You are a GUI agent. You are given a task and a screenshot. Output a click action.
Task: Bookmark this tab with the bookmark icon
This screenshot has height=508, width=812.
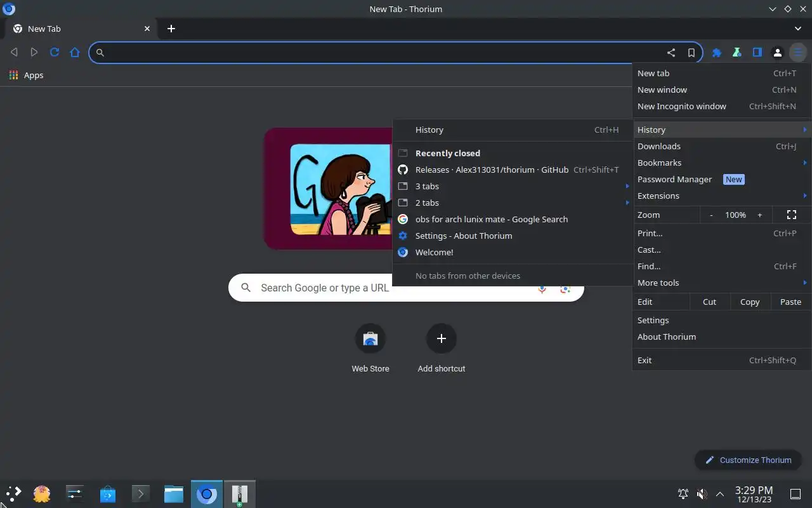click(691, 53)
